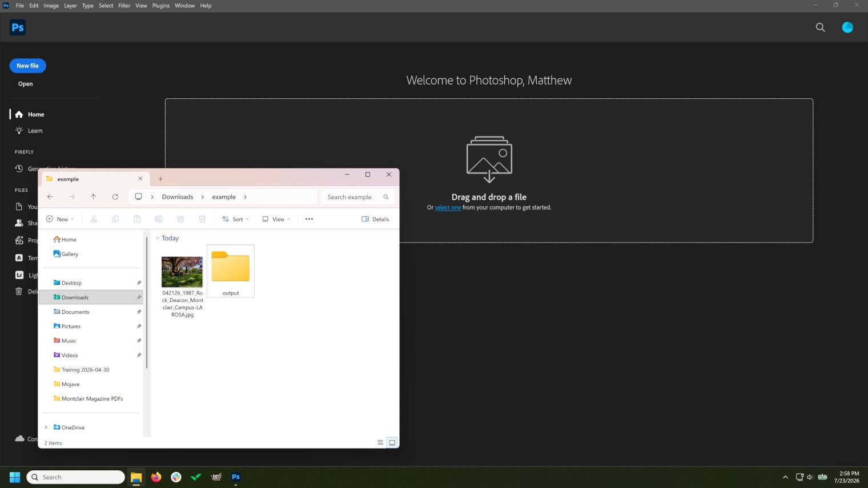Expand chevron after example in address bar

point(246,197)
